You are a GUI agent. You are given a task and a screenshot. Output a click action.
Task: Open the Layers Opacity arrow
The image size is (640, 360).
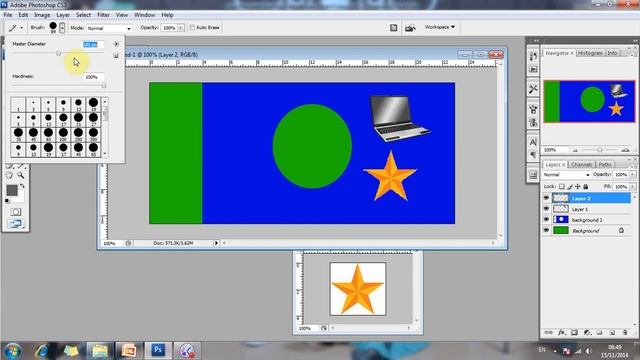coord(633,175)
